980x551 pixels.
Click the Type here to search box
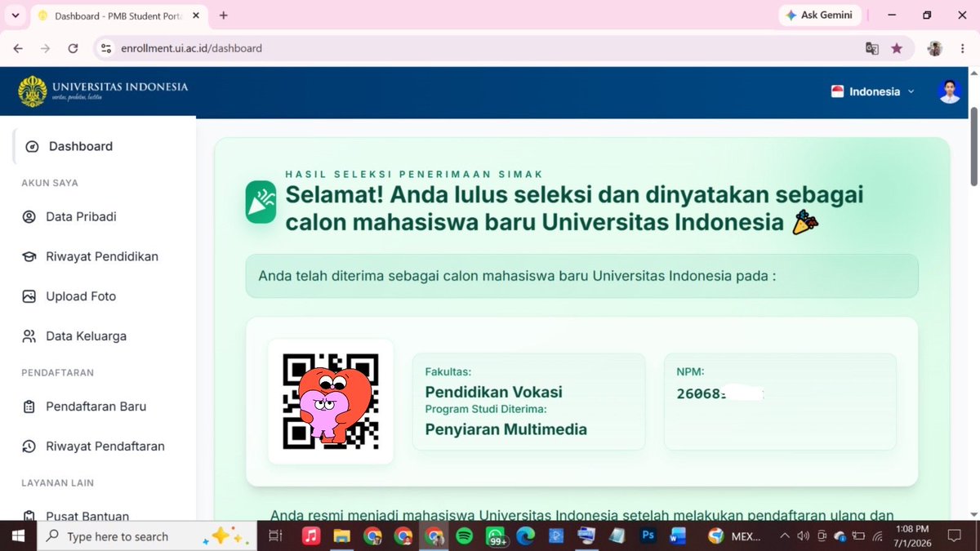coord(147,536)
